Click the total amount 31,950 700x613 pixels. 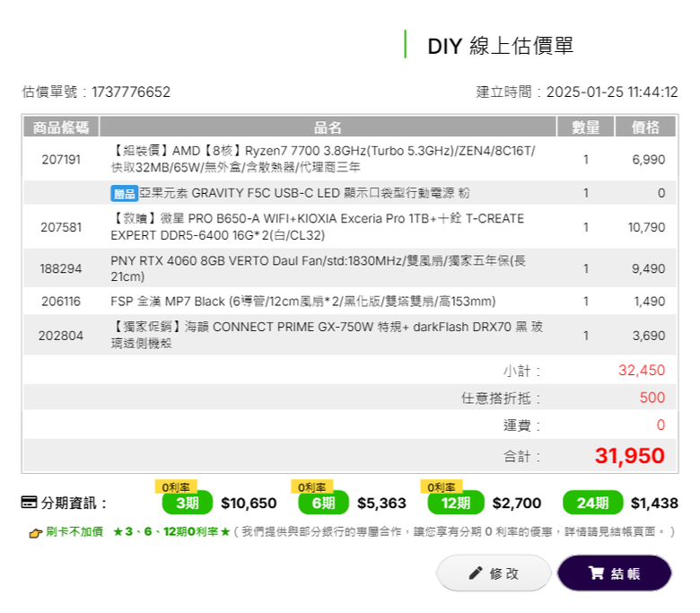(629, 456)
